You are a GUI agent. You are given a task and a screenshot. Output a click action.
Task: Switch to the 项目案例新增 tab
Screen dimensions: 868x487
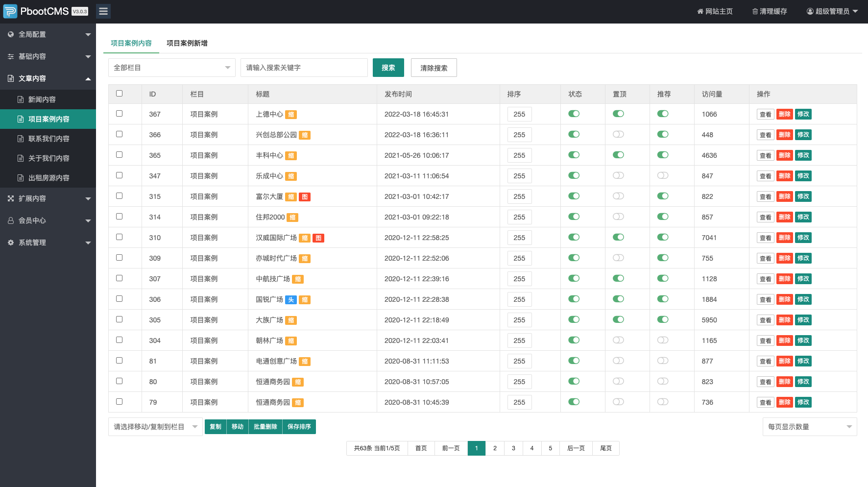(187, 43)
